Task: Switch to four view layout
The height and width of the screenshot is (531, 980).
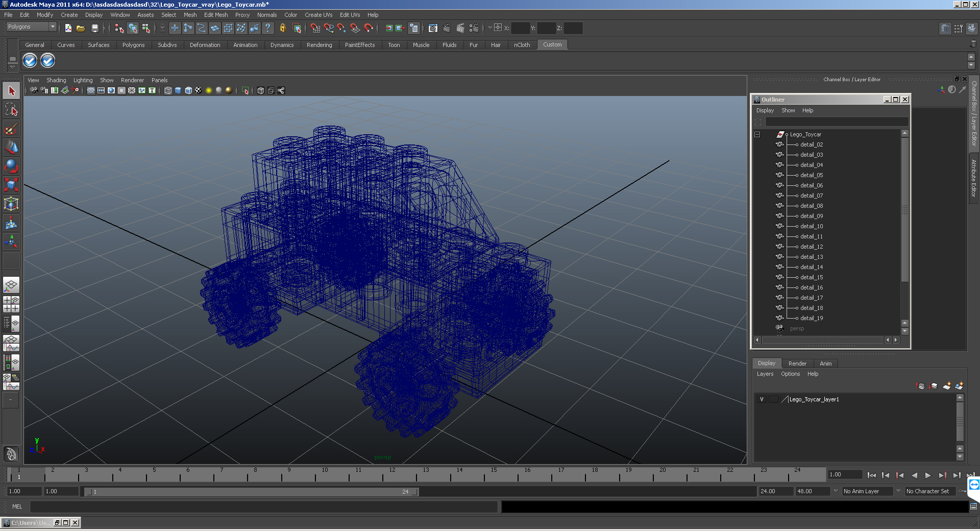Action: click(11, 304)
